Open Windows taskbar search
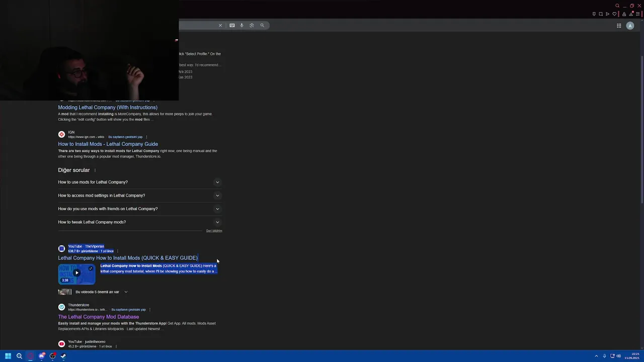Image resolution: width=644 pixels, height=362 pixels. point(19,356)
